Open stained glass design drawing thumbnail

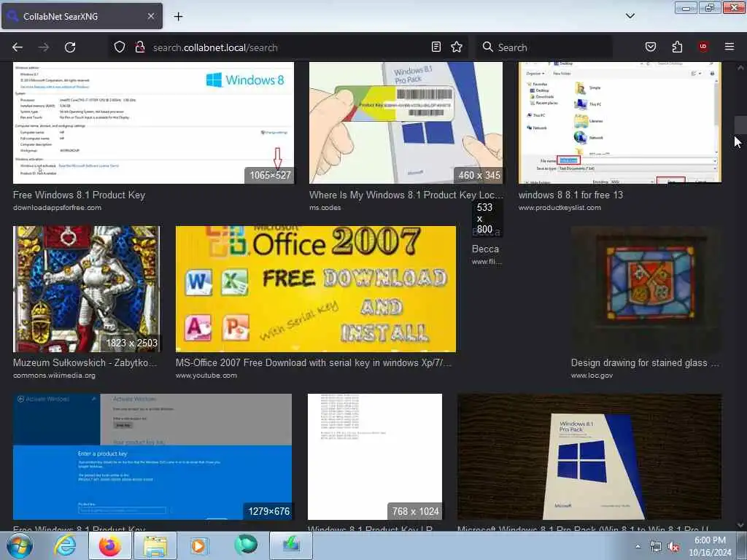[x=646, y=289]
